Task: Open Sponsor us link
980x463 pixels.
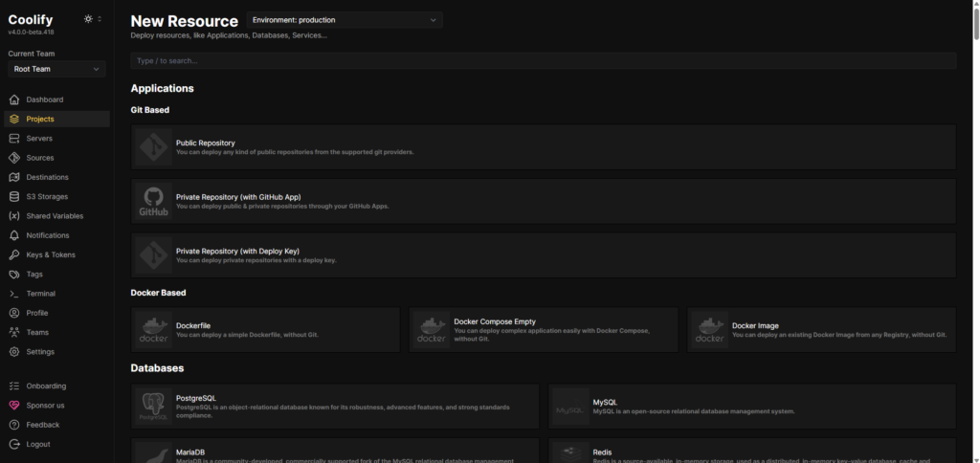Action: pos(56,405)
